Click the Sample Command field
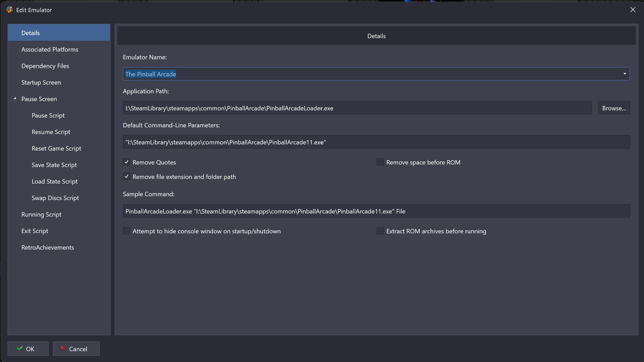Image resolution: width=644 pixels, height=362 pixels. pos(376,211)
